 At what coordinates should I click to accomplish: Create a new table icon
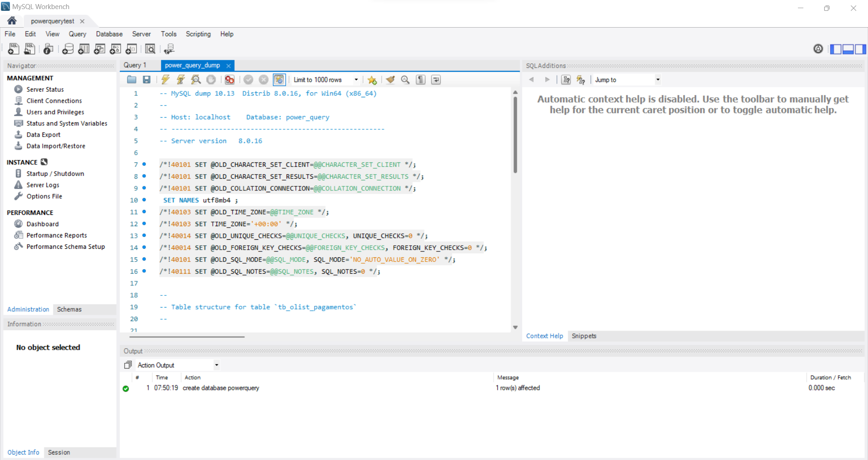(x=84, y=49)
